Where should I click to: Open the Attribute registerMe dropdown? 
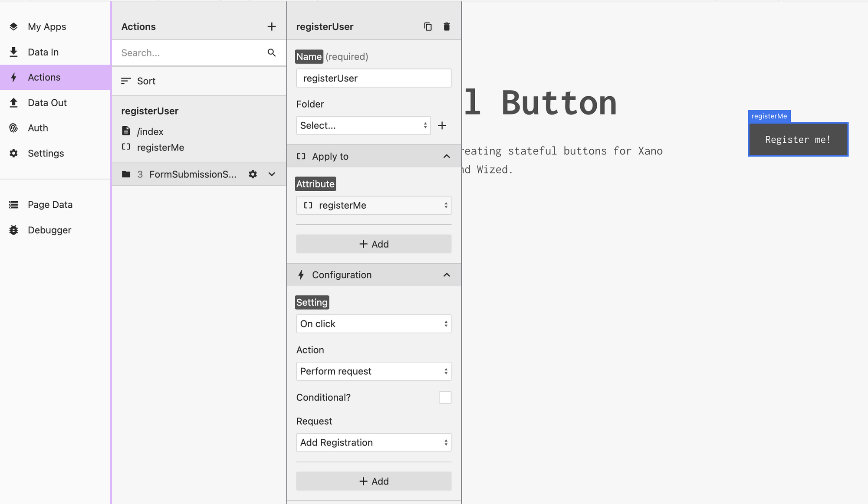[373, 205]
